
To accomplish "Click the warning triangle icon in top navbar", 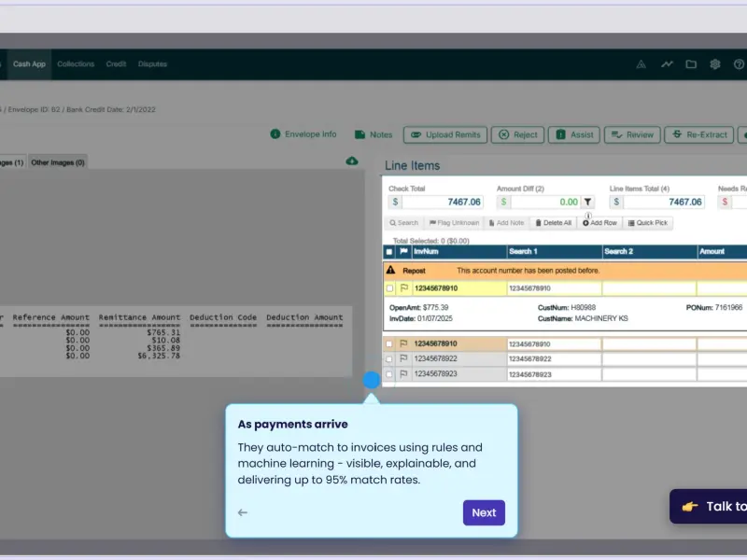I will [x=641, y=64].
